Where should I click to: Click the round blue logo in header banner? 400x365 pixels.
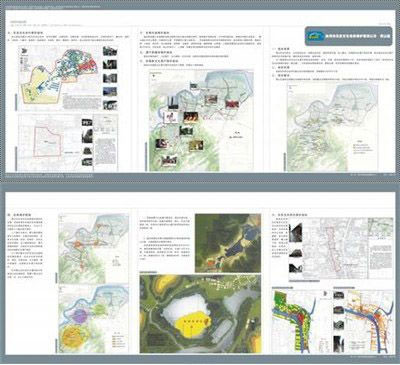[x=314, y=36]
